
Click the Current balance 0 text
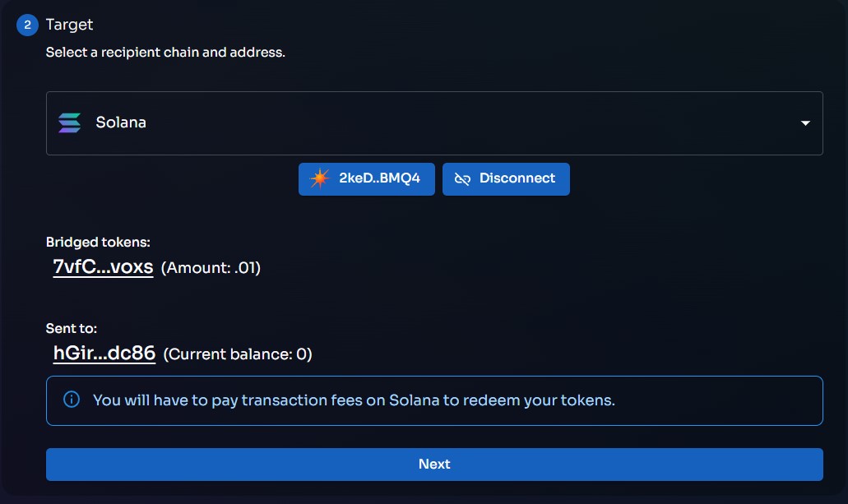(x=238, y=354)
